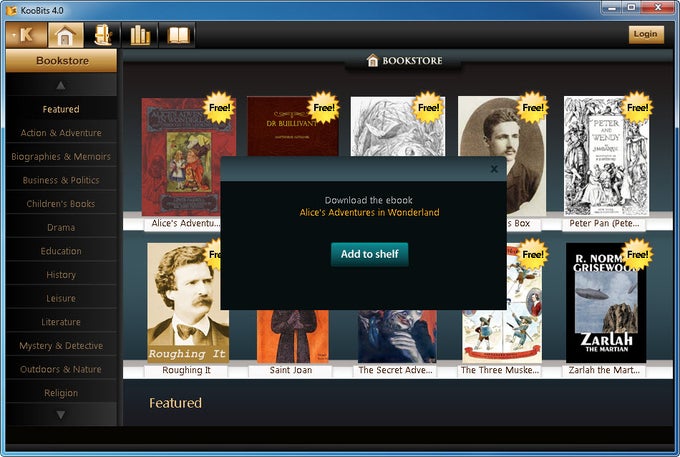
Task: Open the Dr Bullivant book cover
Action: [x=292, y=126]
